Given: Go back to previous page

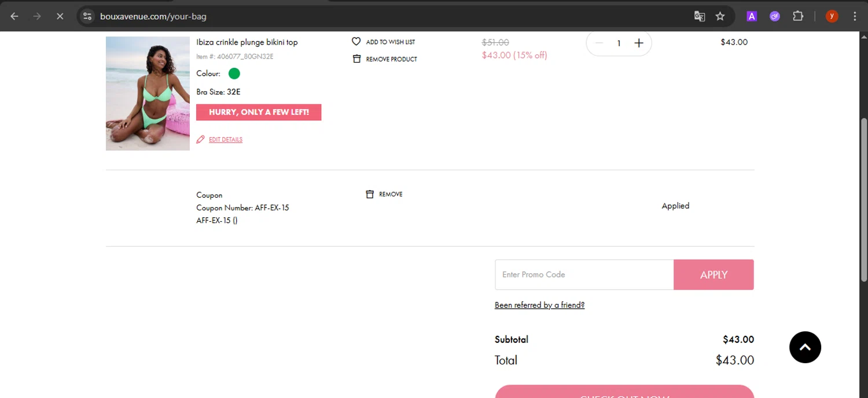Looking at the screenshot, I should coord(14,16).
